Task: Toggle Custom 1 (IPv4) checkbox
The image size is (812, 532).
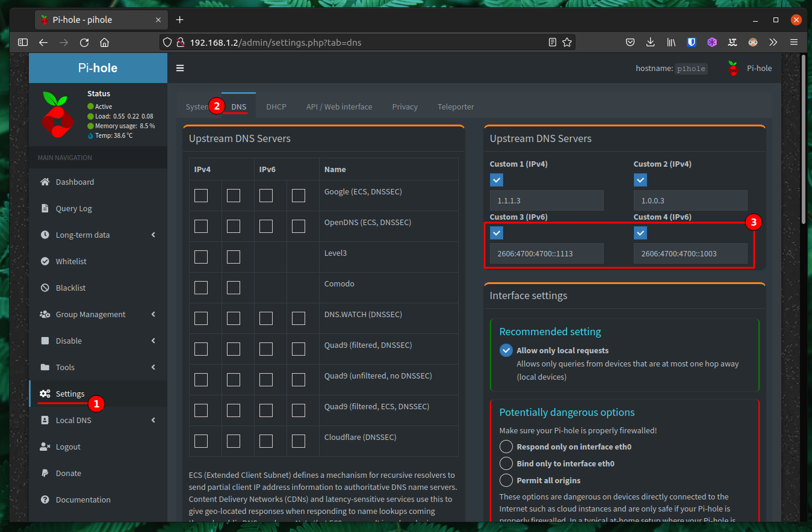Action: 497,180
